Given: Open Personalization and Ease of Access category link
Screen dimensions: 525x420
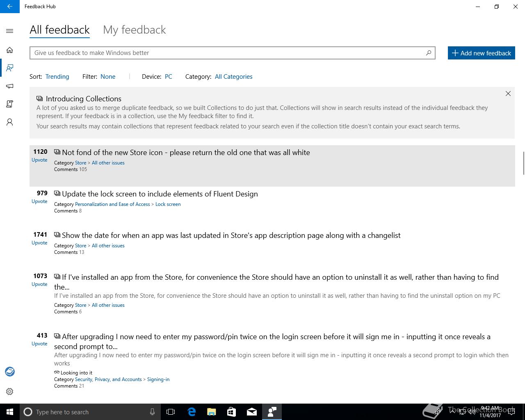Looking at the screenshot, I should (112, 204).
